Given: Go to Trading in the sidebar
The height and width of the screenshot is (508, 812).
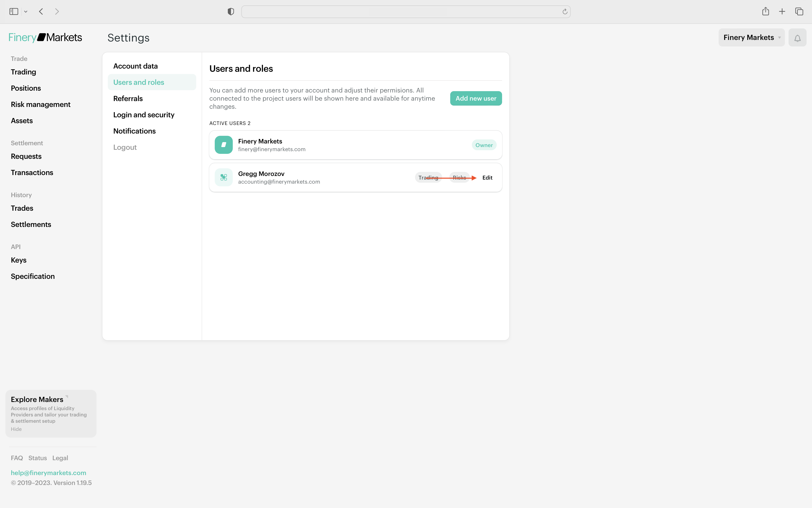Looking at the screenshot, I should click(23, 72).
